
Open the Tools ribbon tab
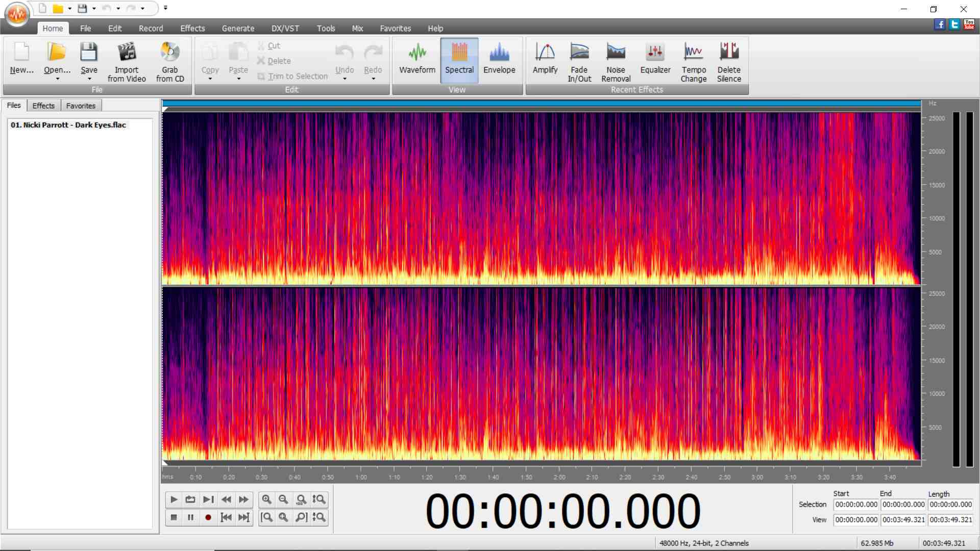coord(326,29)
